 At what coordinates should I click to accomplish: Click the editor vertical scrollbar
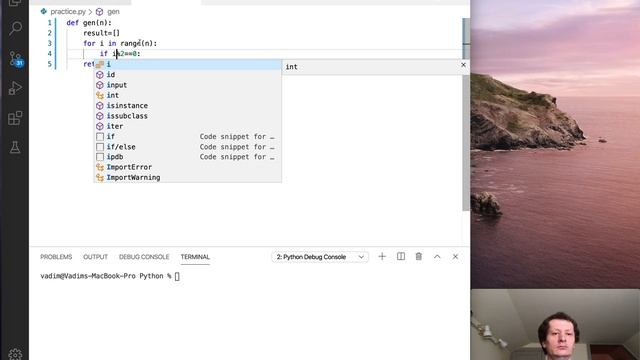[466, 114]
